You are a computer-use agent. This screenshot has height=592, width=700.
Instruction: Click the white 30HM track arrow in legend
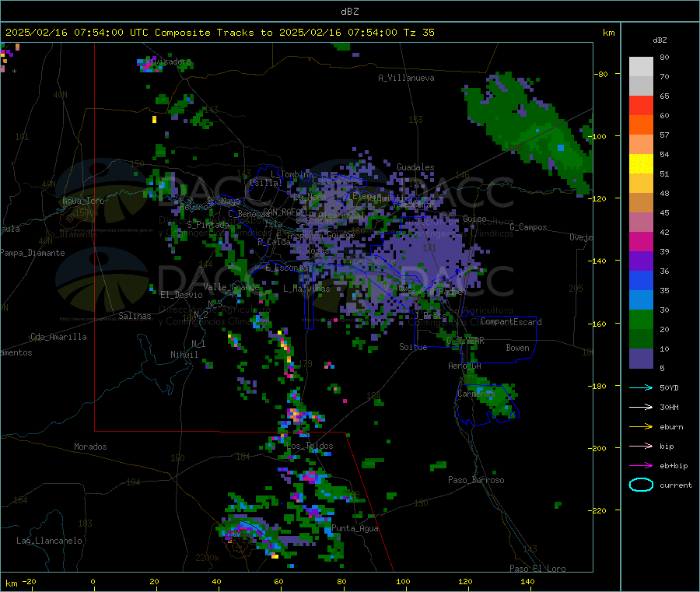[x=641, y=407]
